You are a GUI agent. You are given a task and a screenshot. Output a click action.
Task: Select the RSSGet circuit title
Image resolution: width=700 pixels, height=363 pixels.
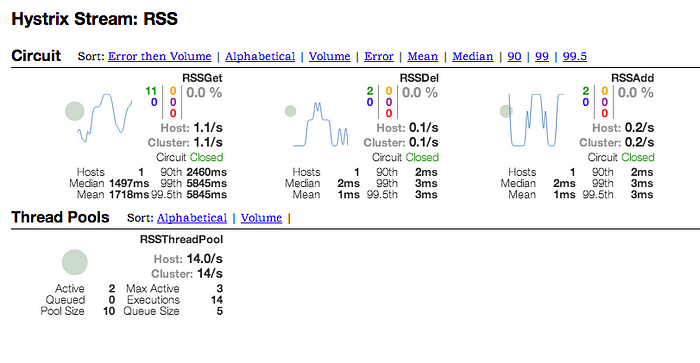202,78
